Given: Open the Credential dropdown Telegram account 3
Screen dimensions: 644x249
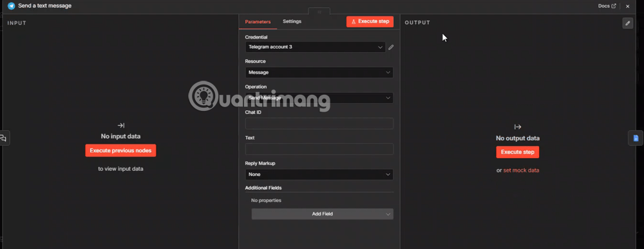Looking at the screenshot, I should coord(316,47).
